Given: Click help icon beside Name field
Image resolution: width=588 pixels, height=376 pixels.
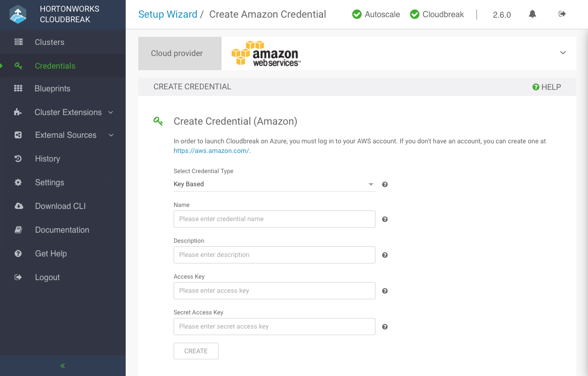Looking at the screenshot, I should [x=385, y=220].
